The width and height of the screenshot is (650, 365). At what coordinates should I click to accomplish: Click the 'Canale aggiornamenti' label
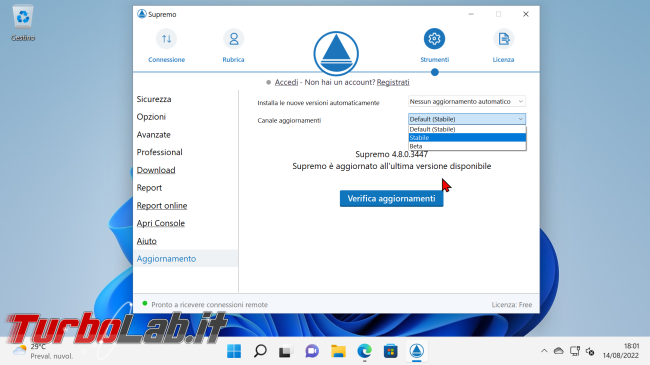289,121
